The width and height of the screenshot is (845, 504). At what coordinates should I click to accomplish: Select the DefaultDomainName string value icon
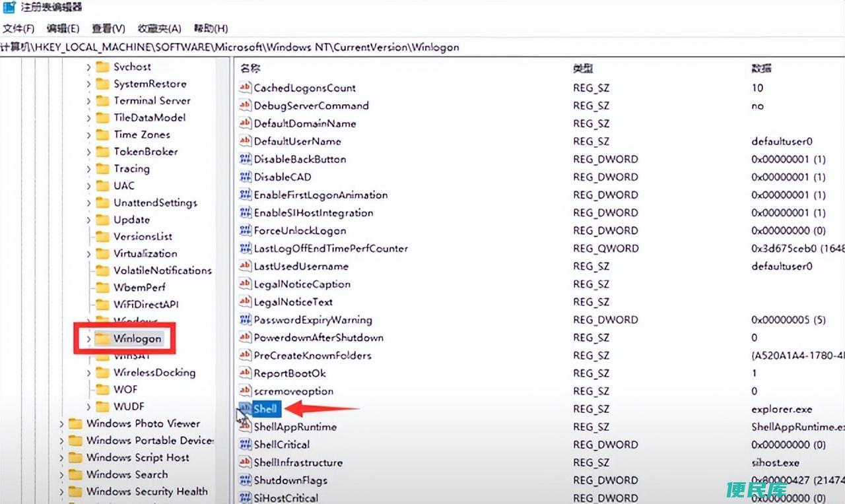click(x=245, y=123)
